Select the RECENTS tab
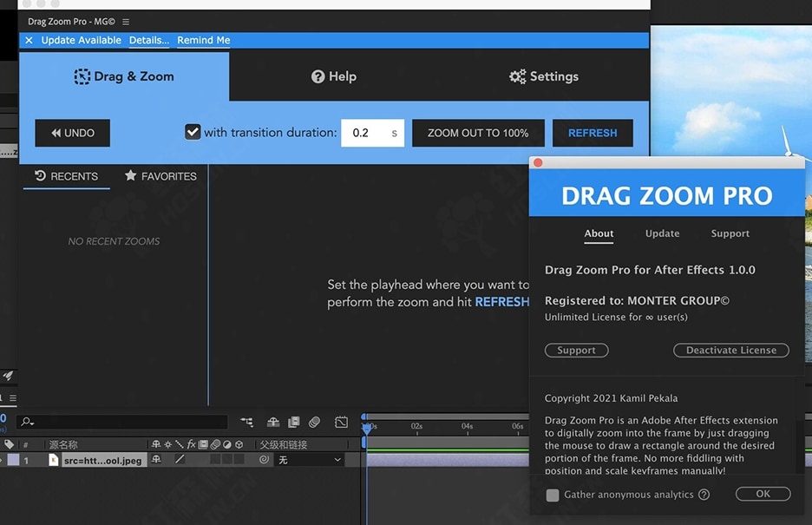The height and width of the screenshot is (525, 812). (66, 176)
